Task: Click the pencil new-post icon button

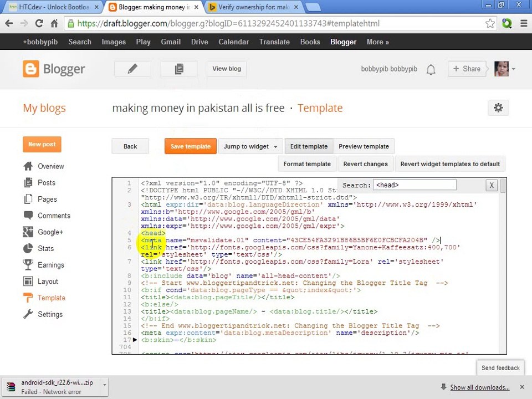Action: [132, 69]
